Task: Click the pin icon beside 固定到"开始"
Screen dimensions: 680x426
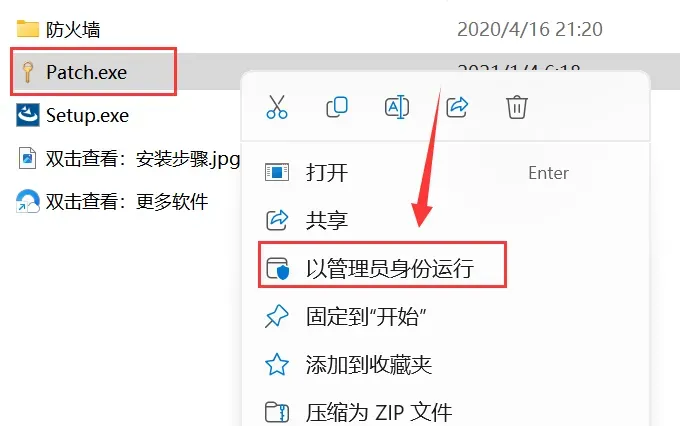Action: (277, 316)
